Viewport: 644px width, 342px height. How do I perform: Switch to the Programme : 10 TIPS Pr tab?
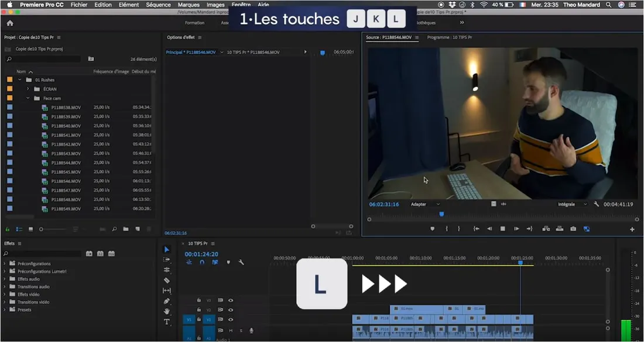click(x=450, y=37)
